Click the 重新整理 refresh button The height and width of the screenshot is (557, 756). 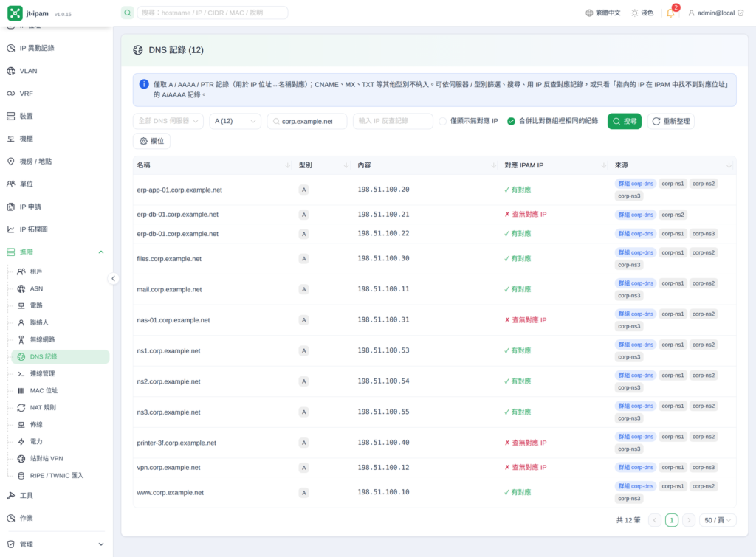[671, 122]
